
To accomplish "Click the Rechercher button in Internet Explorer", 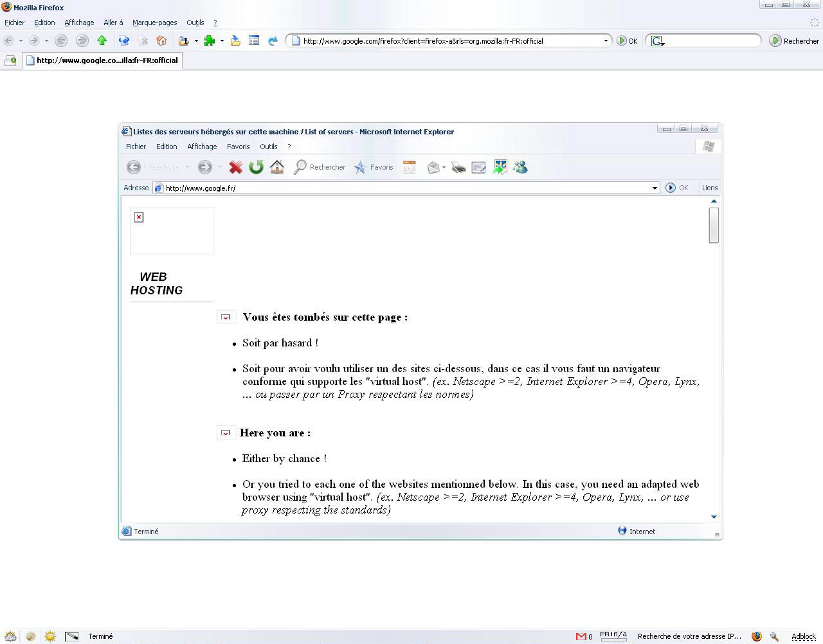I will pyautogui.click(x=320, y=167).
